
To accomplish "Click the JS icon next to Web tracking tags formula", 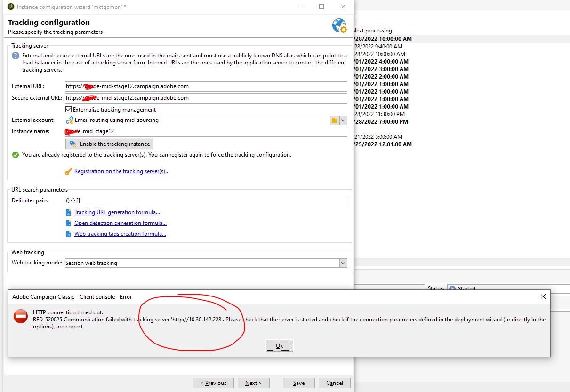I will (69, 234).
